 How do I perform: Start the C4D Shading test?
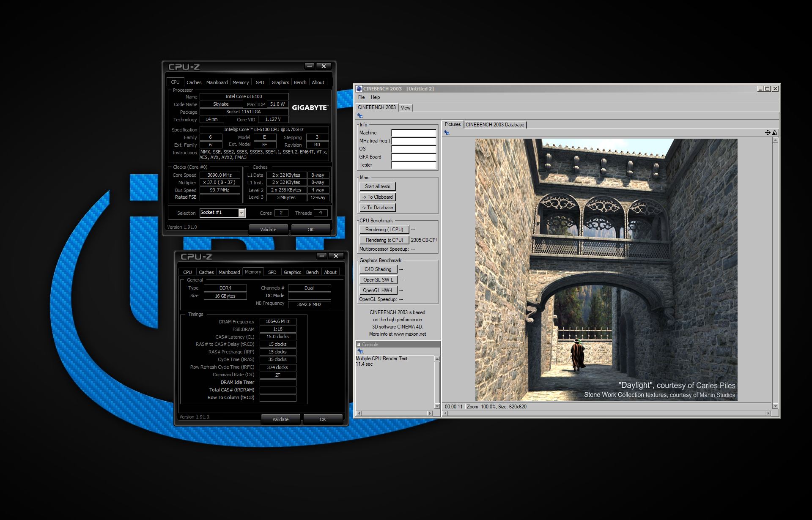click(x=378, y=269)
